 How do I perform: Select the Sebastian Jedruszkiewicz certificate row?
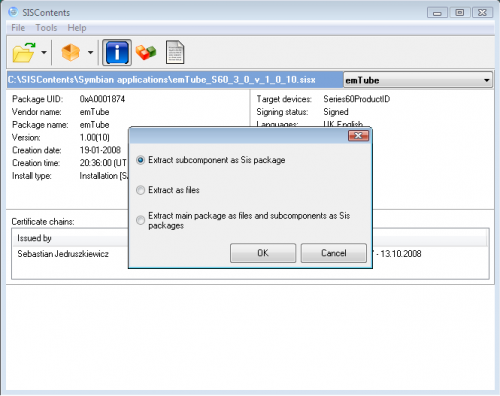[250, 254]
